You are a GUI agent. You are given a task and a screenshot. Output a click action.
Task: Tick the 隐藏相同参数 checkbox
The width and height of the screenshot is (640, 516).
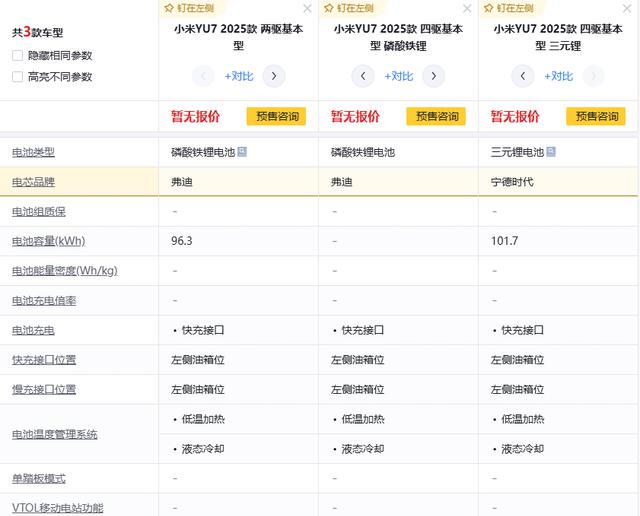point(18,56)
